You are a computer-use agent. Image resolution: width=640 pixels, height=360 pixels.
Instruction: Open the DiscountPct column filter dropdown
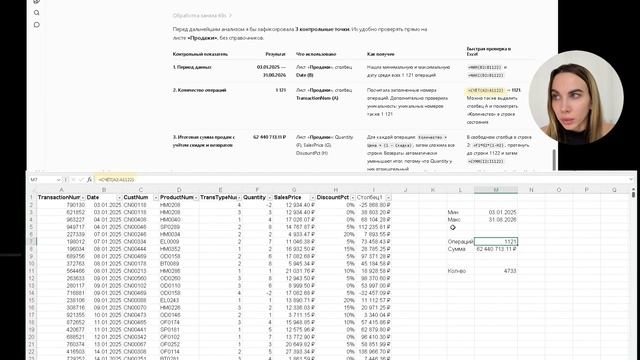click(x=352, y=198)
